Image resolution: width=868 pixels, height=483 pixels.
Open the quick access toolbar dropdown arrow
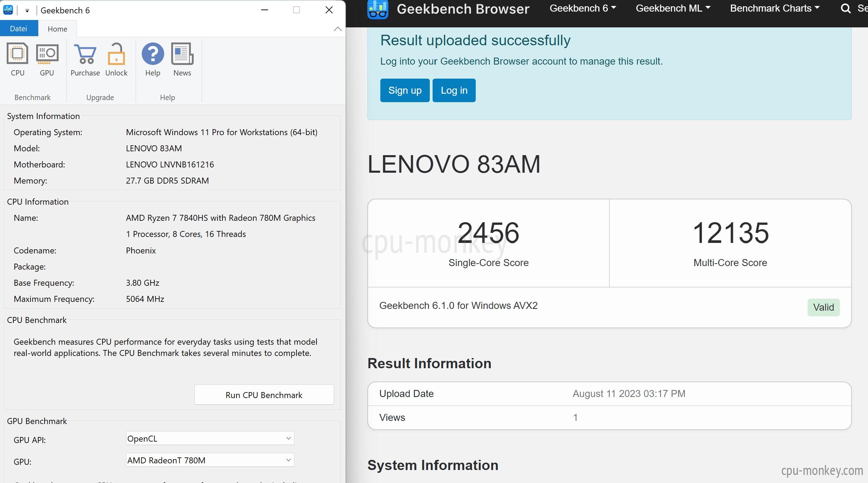pyautogui.click(x=27, y=11)
